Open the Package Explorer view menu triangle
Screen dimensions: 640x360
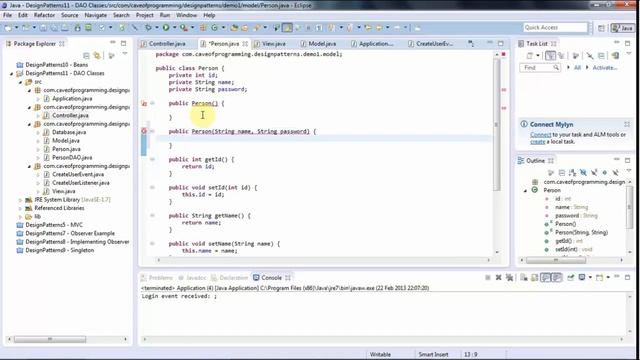click(124, 54)
